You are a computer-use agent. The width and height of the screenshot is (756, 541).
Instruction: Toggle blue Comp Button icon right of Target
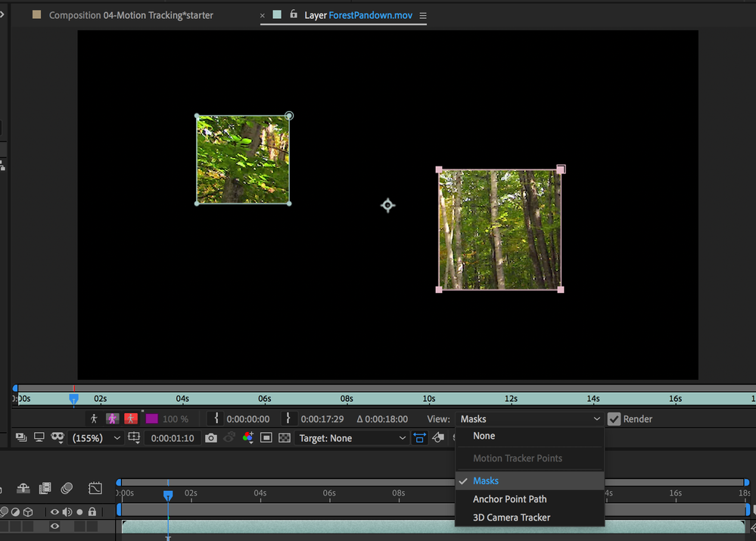tap(419, 438)
